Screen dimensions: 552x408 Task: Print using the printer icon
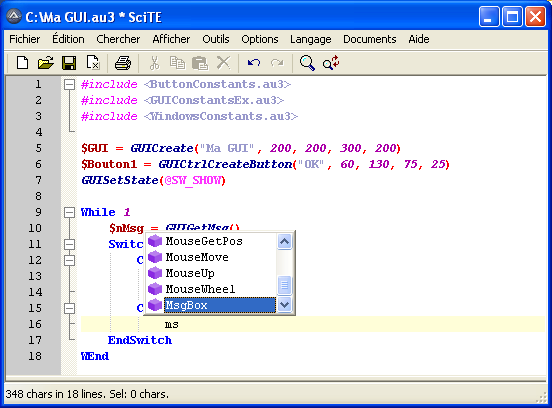point(123,63)
